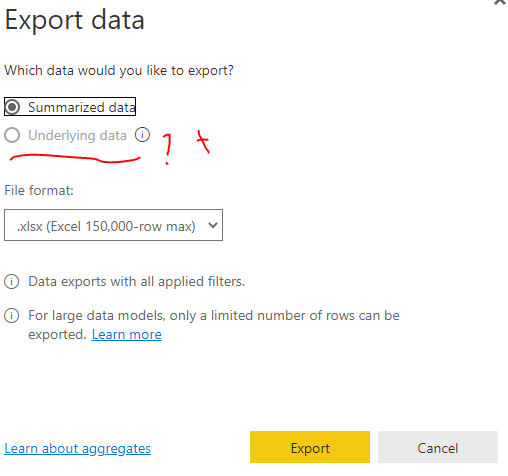Click info icon beside large data models note
Viewport: 508px width, 476px height.
pos(12,315)
